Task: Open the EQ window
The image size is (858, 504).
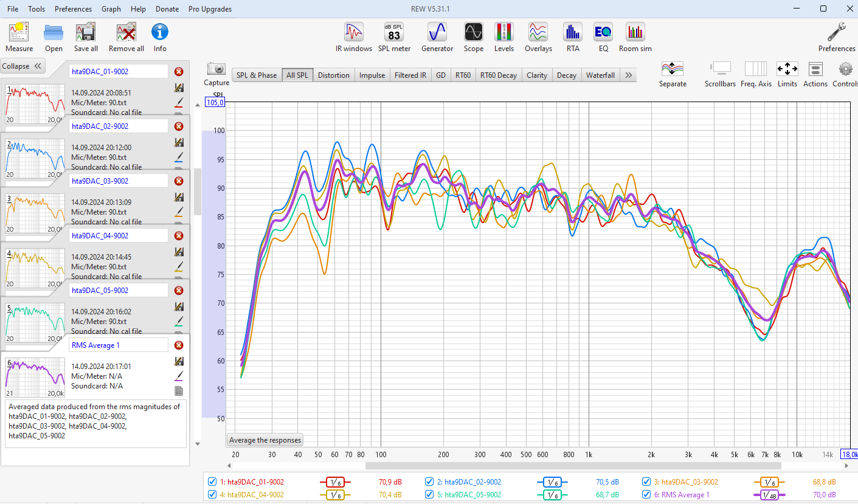Action: (603, 37)
